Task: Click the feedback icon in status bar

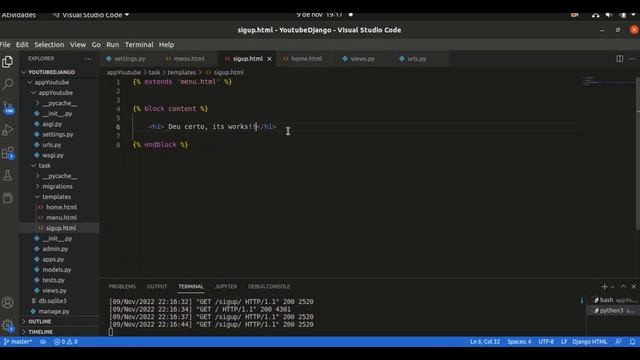Action: [618, 342]
